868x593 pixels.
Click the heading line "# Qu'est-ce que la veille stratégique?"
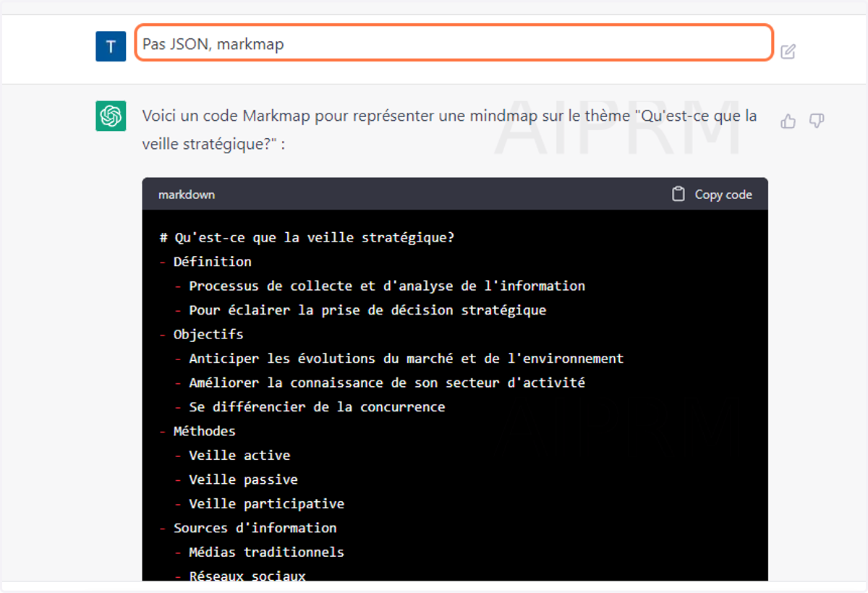click(x=307, y=237)
